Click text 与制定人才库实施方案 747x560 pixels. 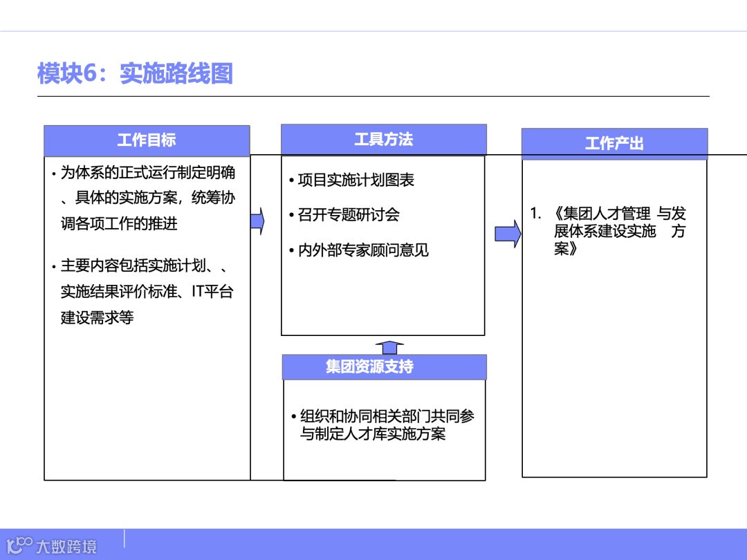tap(373, 433)
